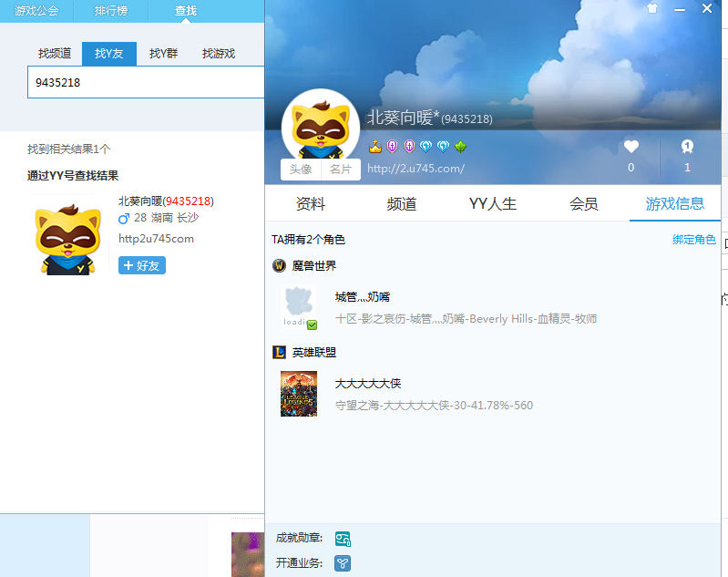The width and height of the screenshot is (728, 577).
Task: Switch to the 排行榜 tab
Action: coord(111,11)
